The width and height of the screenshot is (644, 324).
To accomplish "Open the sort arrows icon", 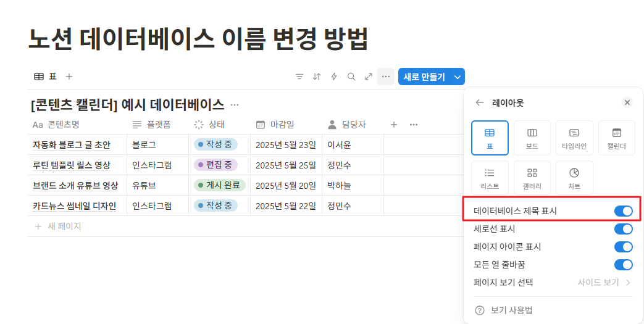I will pyautogui.click(x=317, y=77).
